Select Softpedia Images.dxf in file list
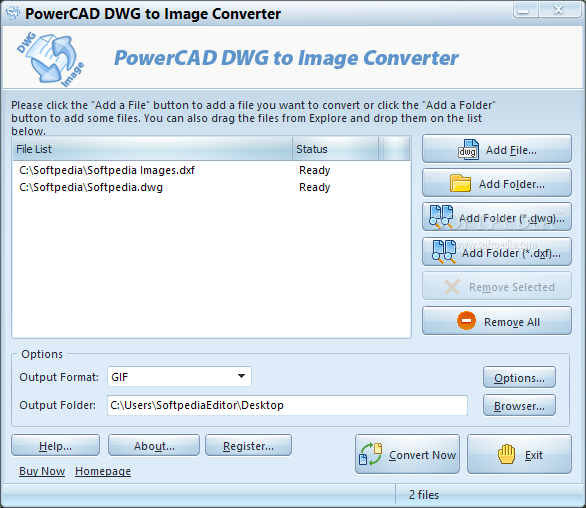Screen dimensions: 586x508 click(x=107, y=170)
